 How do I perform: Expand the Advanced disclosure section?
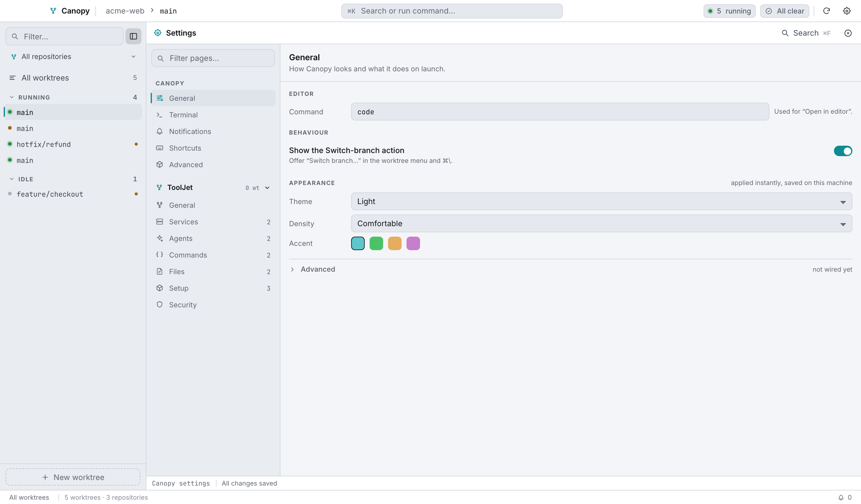(x=312, y=270)
